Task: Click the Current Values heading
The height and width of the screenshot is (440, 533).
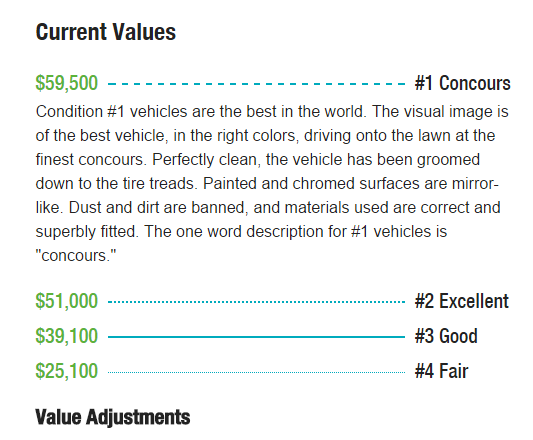Action: (106, 32)
